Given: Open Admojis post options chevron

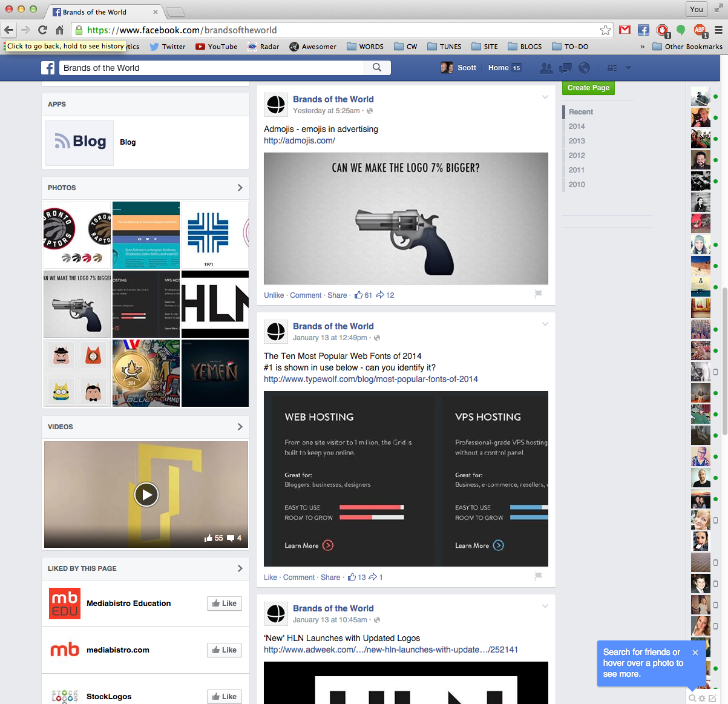Looking at the screenshot, I should tap(545, 97).
